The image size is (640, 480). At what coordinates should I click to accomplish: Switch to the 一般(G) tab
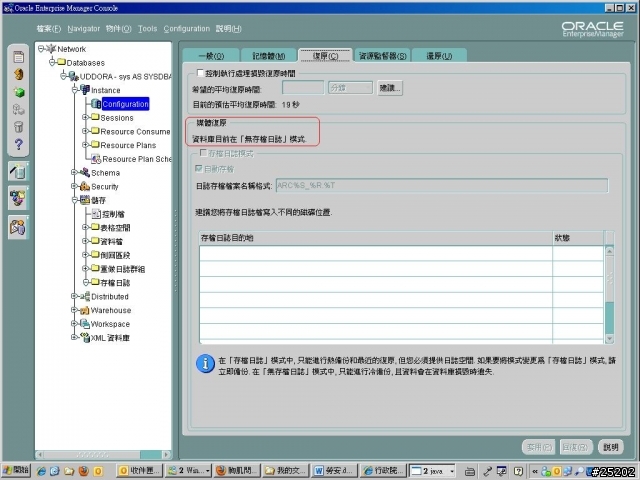click(211, 56)
